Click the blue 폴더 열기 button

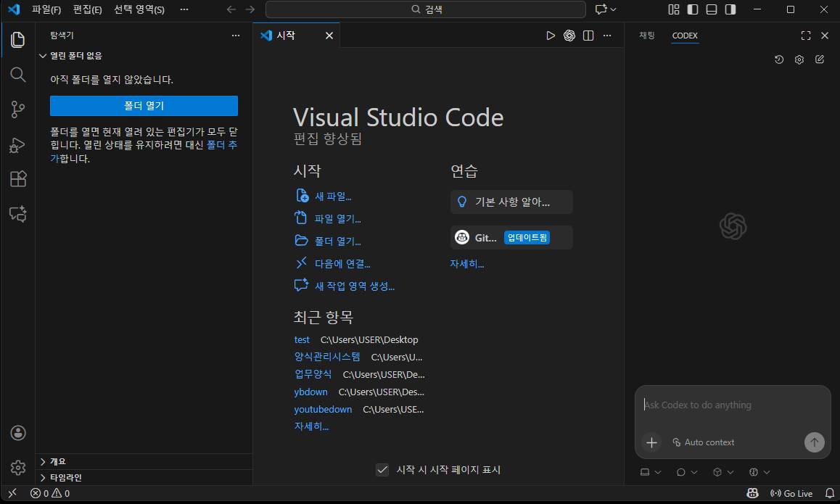pyautogui.click(x=144, y=105)
